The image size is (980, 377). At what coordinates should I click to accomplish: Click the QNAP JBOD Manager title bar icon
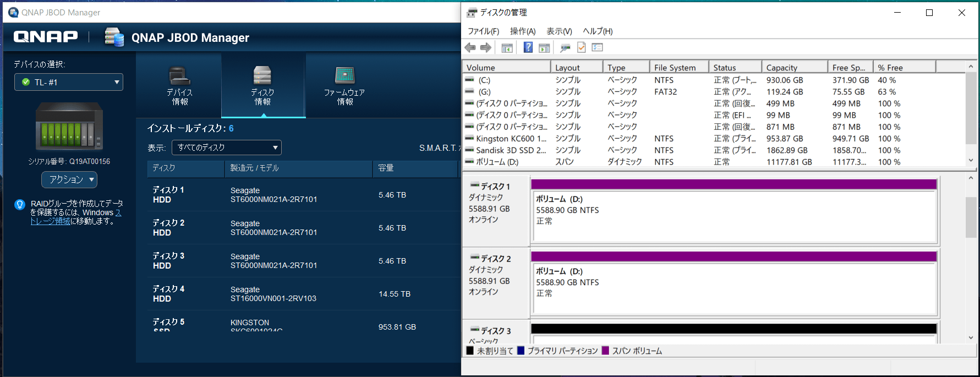point(13,12)
